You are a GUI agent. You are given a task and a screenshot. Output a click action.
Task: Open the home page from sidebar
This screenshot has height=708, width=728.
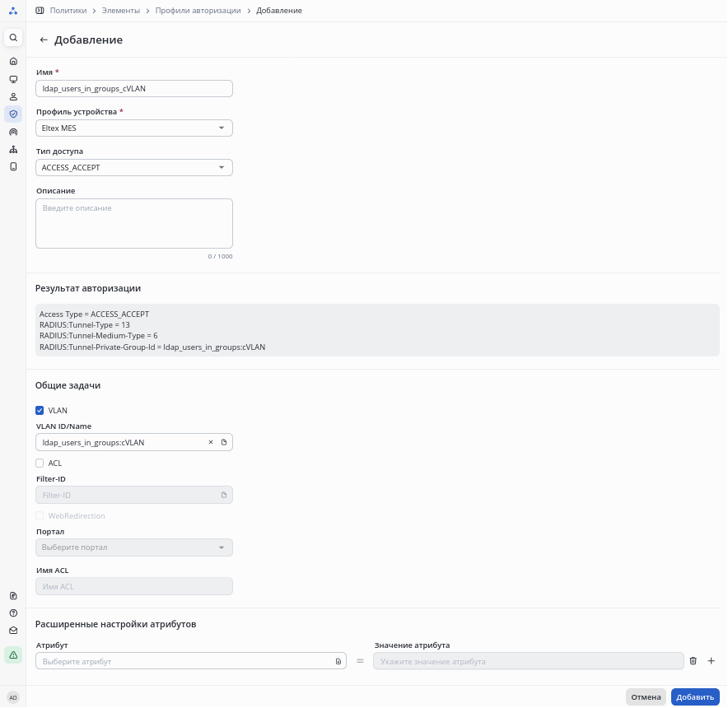13,62
